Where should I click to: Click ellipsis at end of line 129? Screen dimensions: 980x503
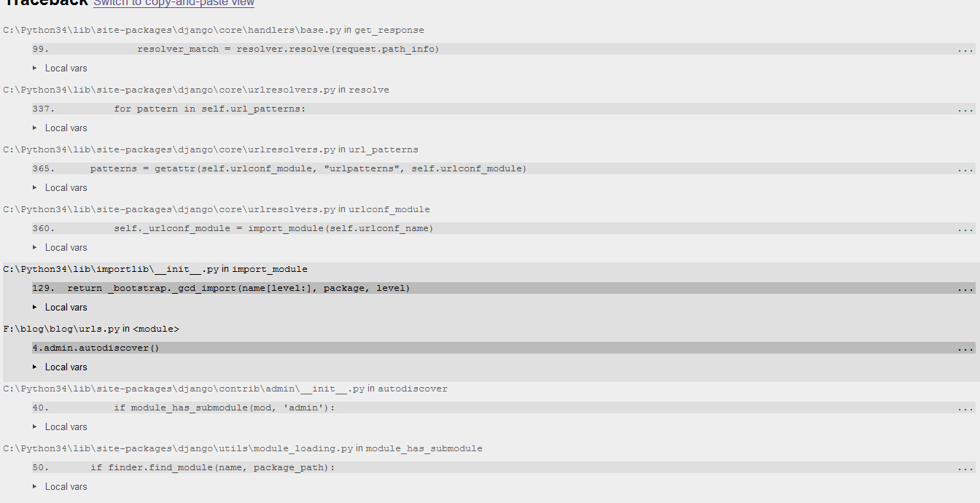965,289
